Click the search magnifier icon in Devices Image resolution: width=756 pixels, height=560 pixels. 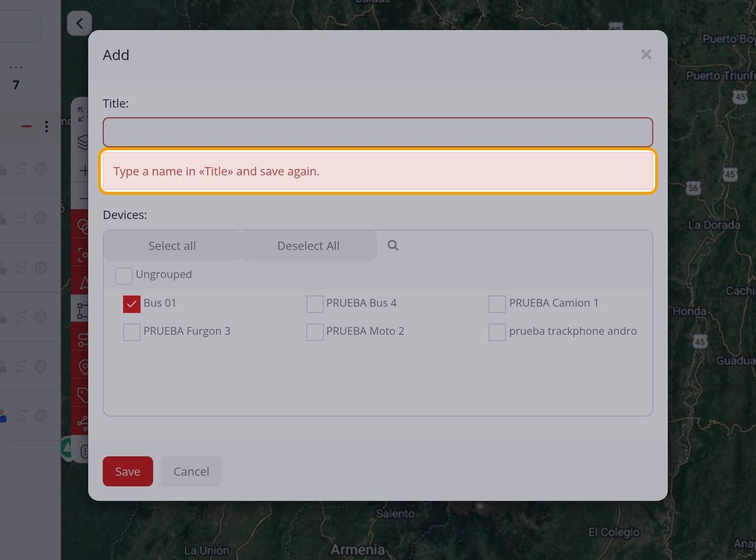[393, 246]
